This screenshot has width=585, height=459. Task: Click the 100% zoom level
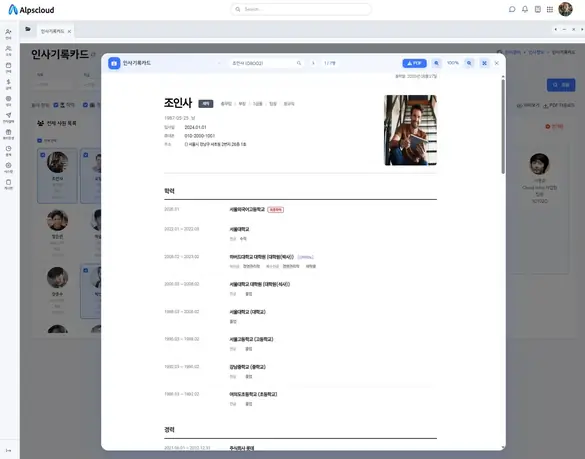coord(453,63)
